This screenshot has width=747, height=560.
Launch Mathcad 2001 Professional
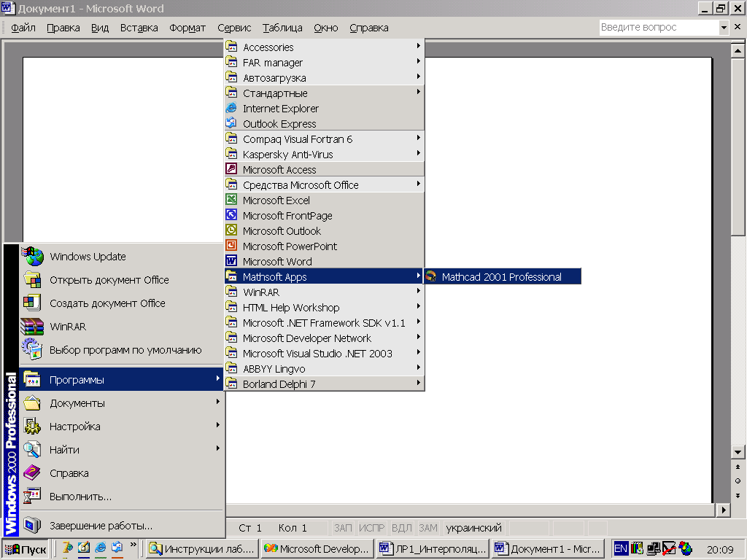(502, 276)
